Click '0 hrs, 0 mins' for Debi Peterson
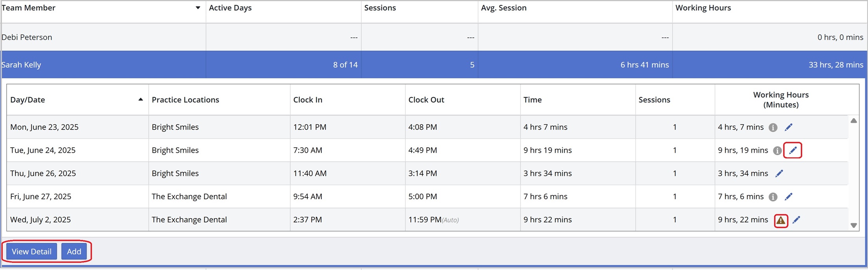Viewport: 868px width, 270px height. (x=840, y=37)
